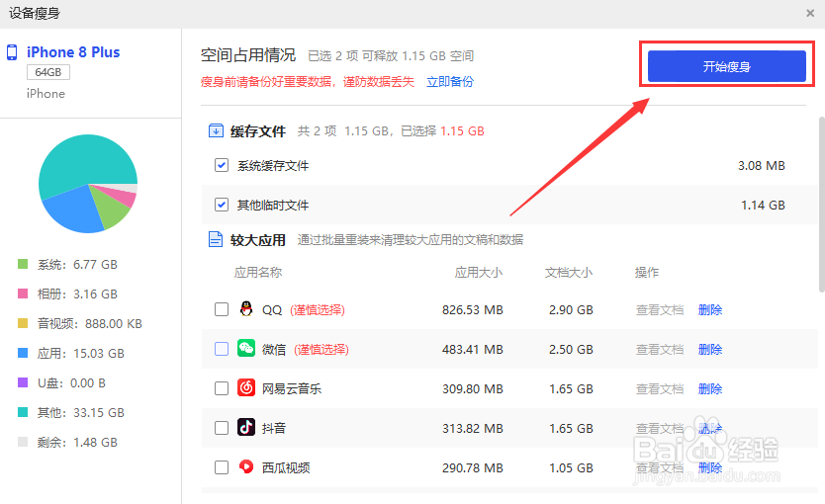Open the 立即备份 link
The image size is (825, 504).
tap(450, 82)
